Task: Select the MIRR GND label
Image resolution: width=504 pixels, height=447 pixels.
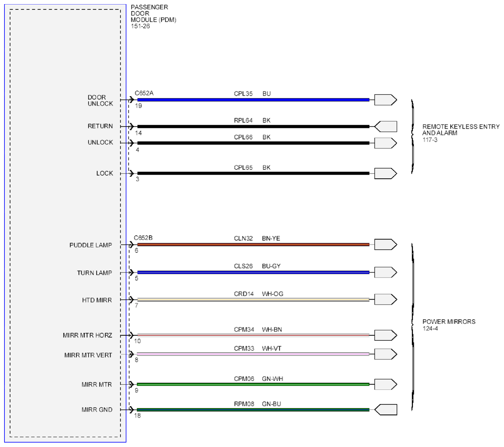Action: click(x=97, y=410)
